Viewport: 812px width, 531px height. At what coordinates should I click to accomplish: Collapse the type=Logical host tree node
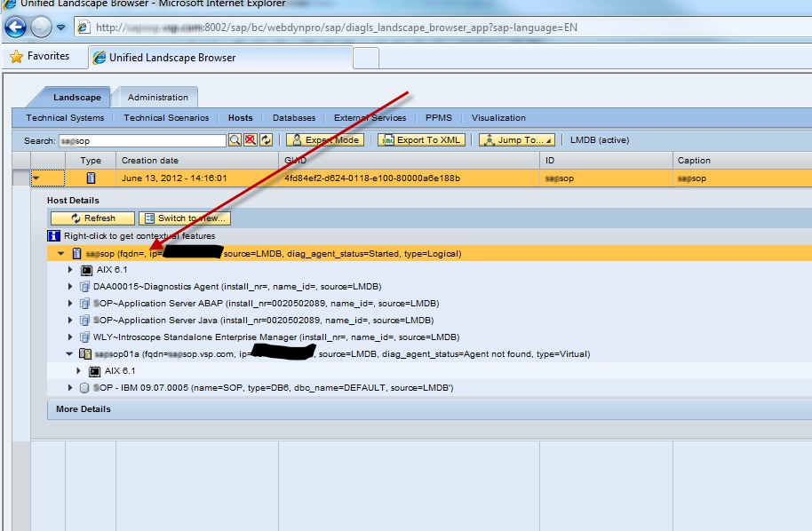coord(61,254)
